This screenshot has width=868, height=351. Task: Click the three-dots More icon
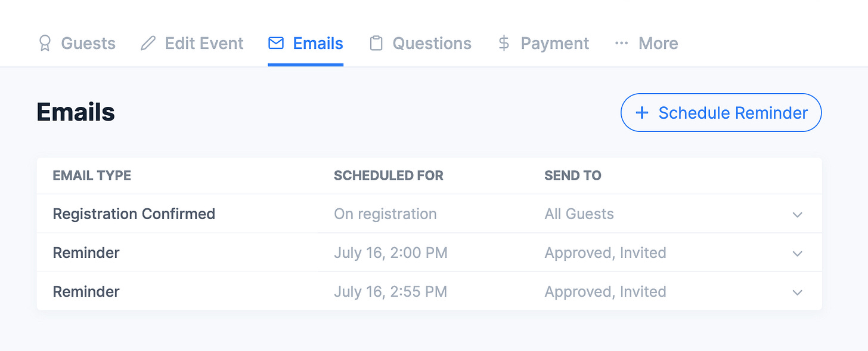point(622,44)
